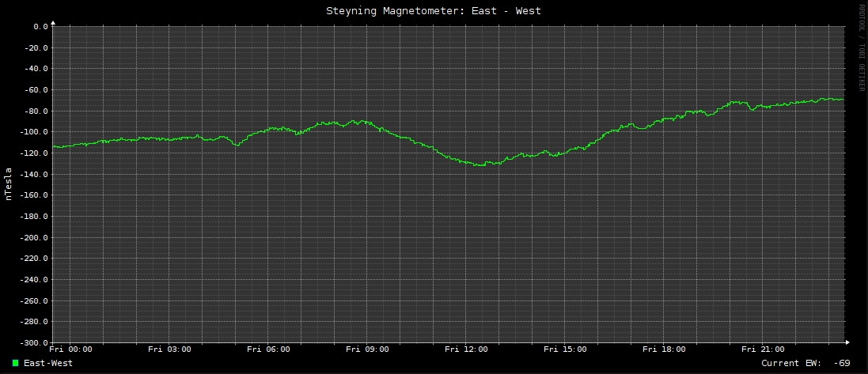
Task: Click the time label Fri 15:00
Action: point(565,349)
